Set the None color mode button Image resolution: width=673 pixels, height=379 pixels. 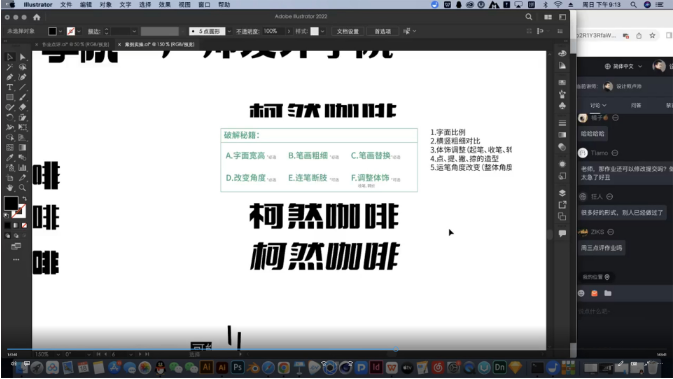click(x=24, y=225)
